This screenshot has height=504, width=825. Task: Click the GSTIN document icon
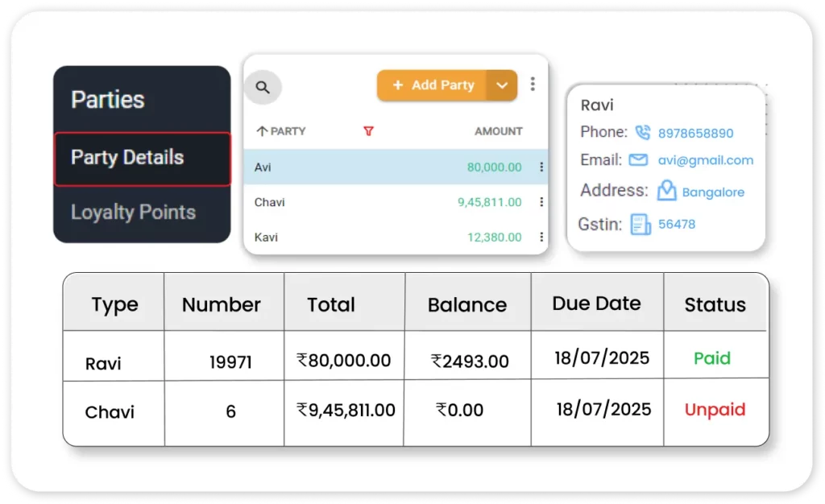[x=641, y=223]
